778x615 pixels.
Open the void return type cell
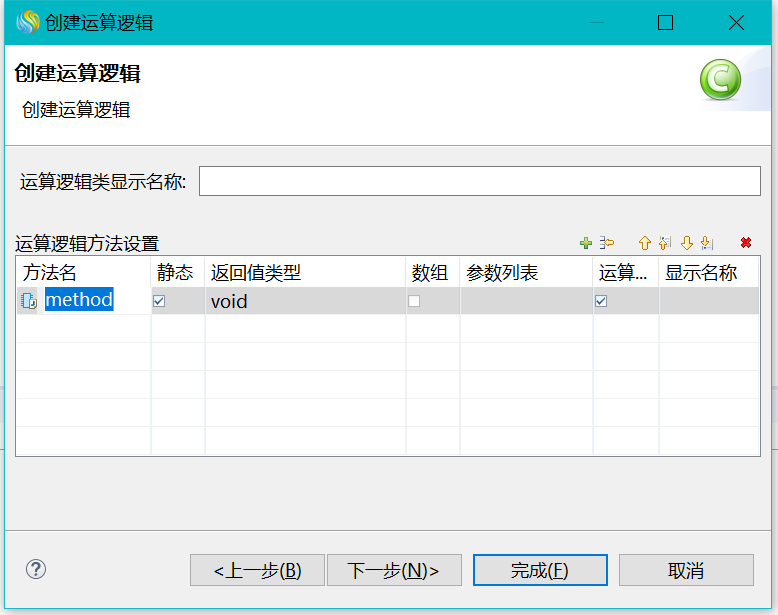click(304, 301)
